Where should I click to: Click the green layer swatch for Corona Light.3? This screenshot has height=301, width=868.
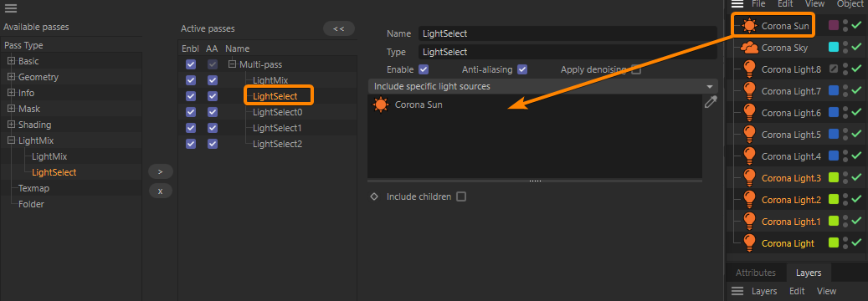(x=833, y=178)
